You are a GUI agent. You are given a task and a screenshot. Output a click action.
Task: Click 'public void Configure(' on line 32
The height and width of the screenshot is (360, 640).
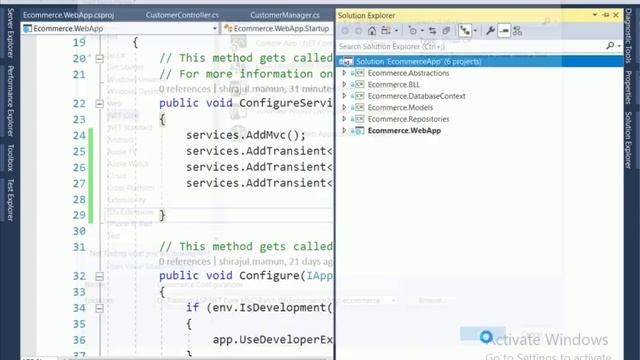tap(232, 276)
